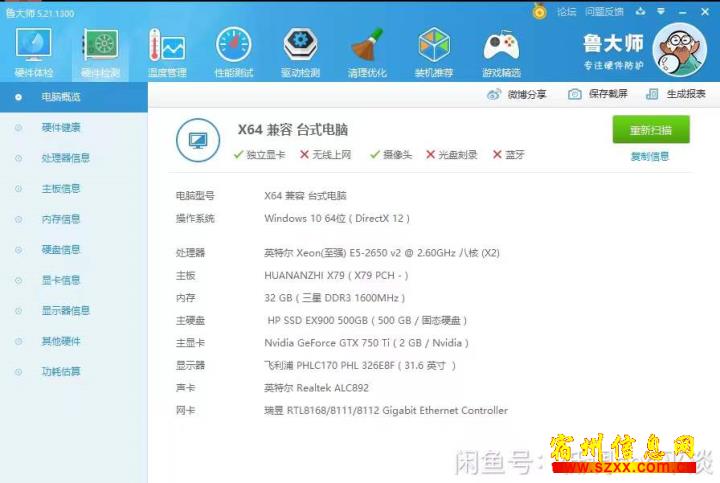Click 保存截屏 to save screenshot
This screenshot has width=720, height=483.
(x=598, y=94)
